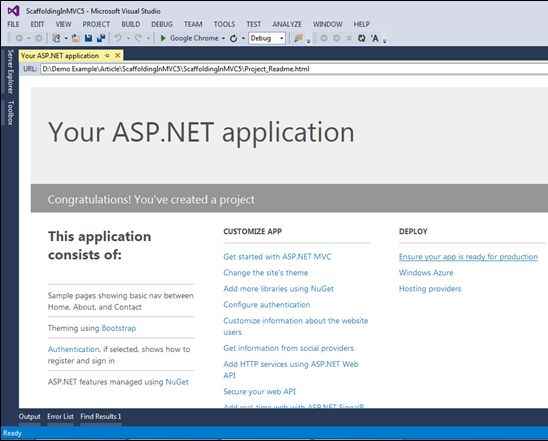
Task: Open the Hosting providers link
Action: (x=430, y=289)
